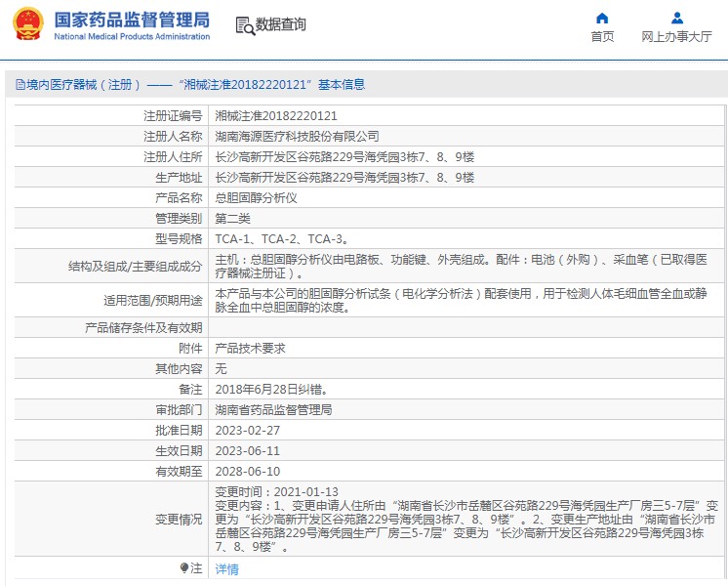This screenshot has height=586, width=728.
Task: Click National Medical Products Administration subtitle
Action: (x=132, y=36)
